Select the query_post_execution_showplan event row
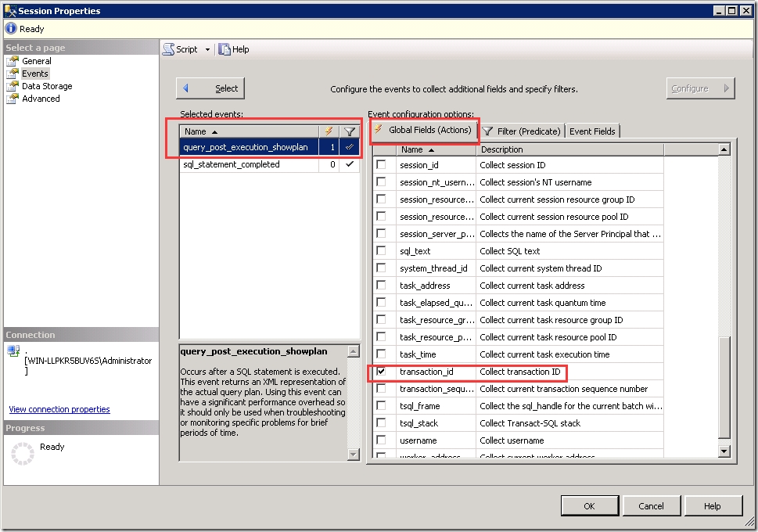This screenshot has width=758, height=532. [270, 147]
